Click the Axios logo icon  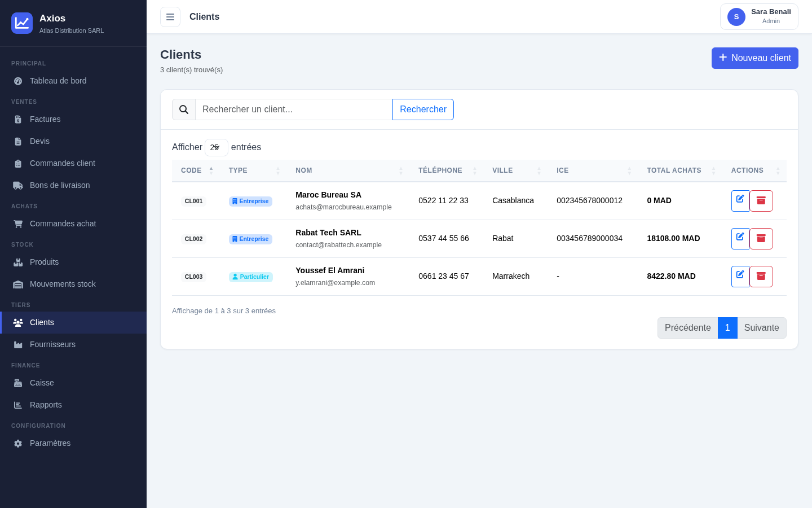[x=22, y=23]
